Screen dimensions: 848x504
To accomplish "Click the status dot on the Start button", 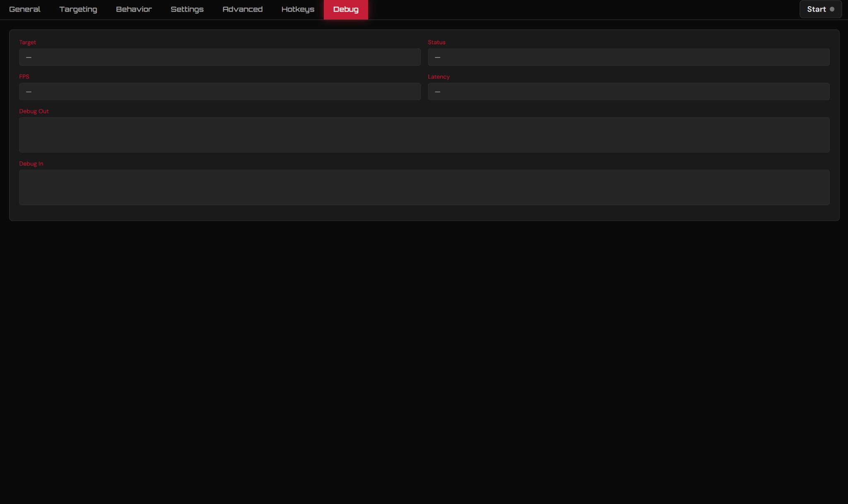I will point(833,9).
